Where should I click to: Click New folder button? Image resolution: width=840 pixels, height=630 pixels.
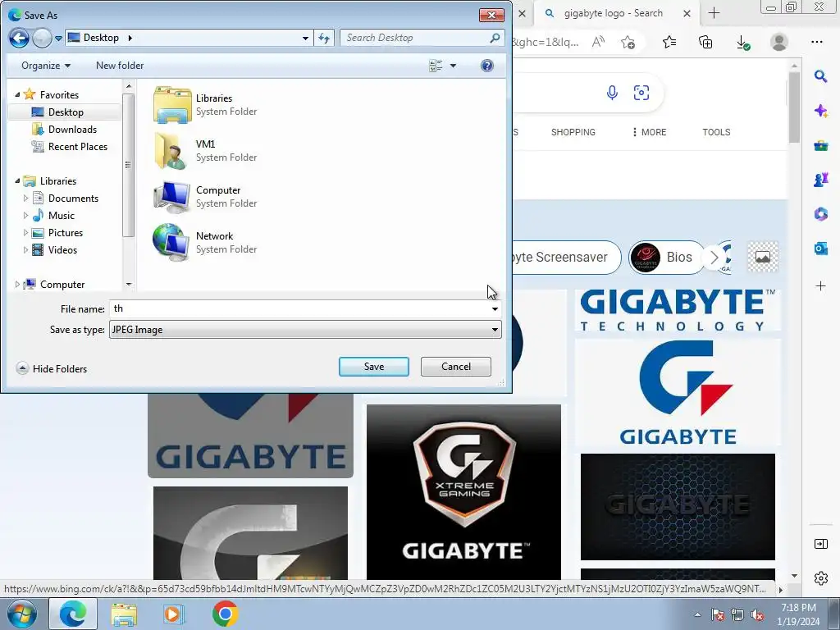click(120, 66)
